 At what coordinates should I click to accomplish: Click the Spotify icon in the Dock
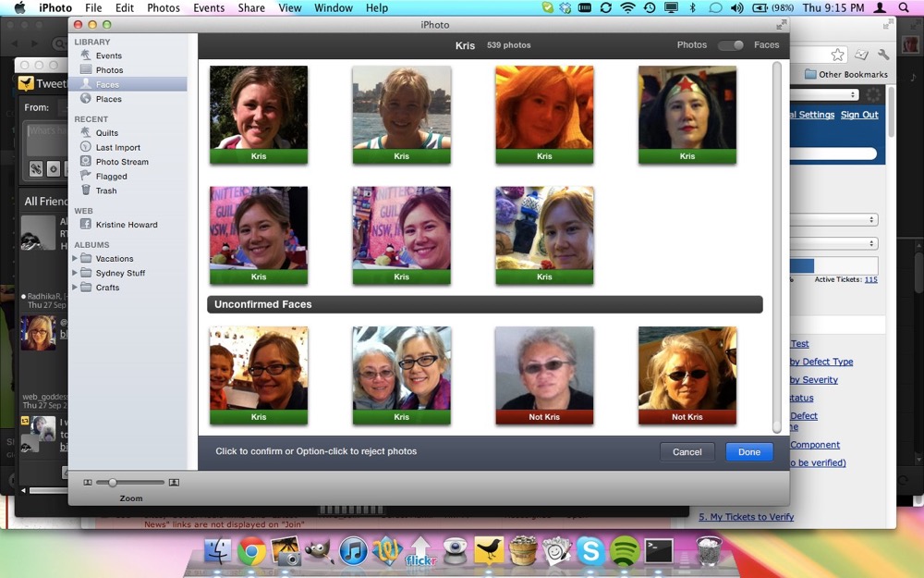pyautogui.click(x=625, y=552)
